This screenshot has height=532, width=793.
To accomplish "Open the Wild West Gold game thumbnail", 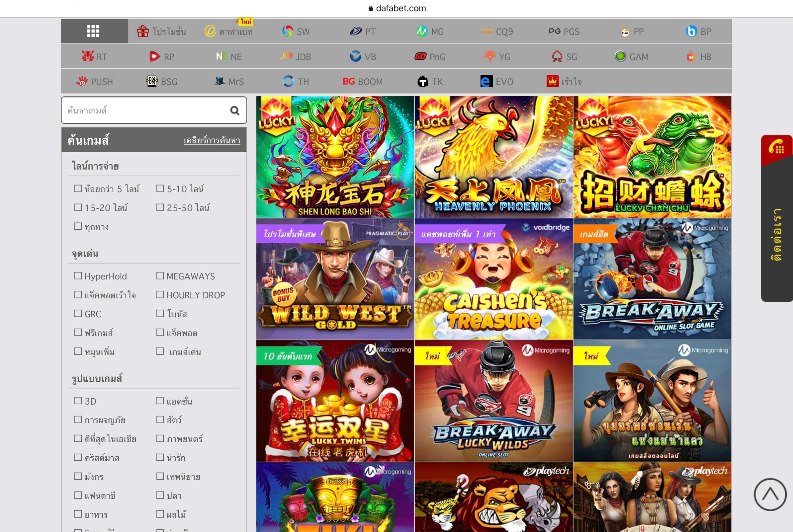I will (335, 279).
